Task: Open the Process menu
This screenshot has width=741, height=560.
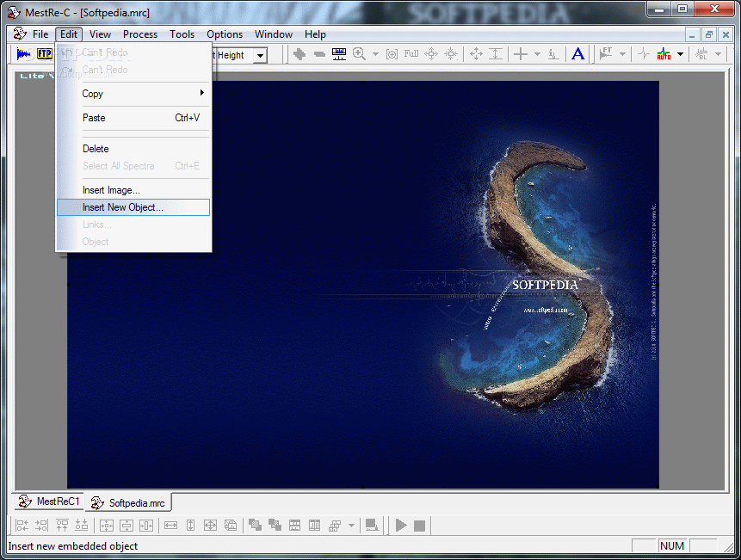Action: point(140,34)
